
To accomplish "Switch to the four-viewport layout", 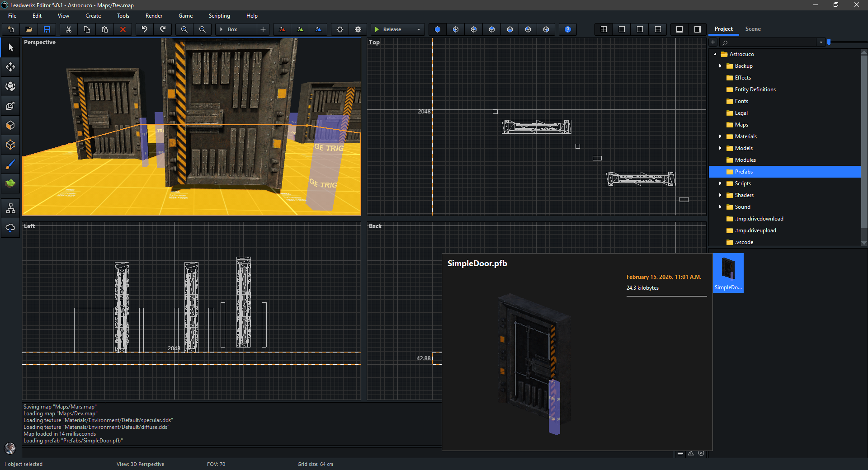I will coord(604,29).
